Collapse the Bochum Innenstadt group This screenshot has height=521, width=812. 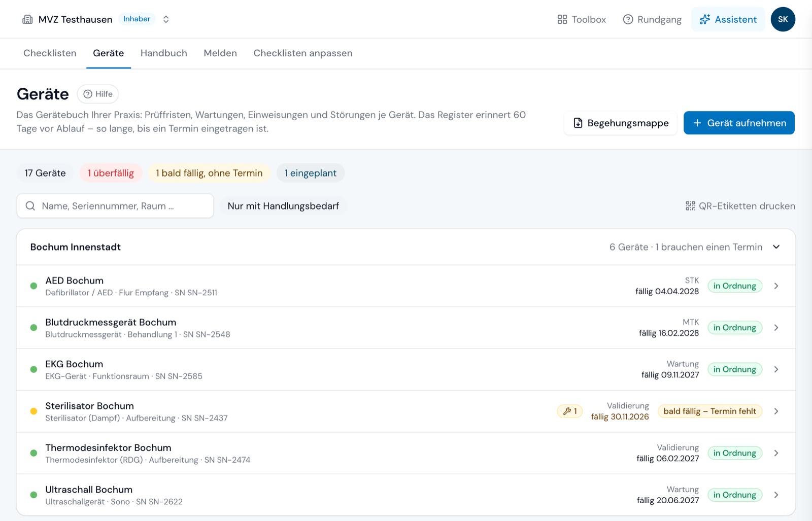[776, 247]
